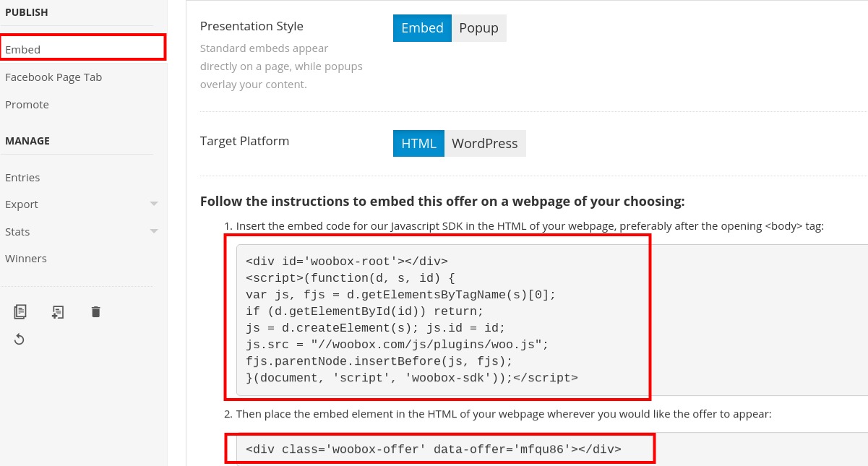This screenshot has width=868, height=466.
Task: Choose WordPress as target platform
Action: click(485, 143)
